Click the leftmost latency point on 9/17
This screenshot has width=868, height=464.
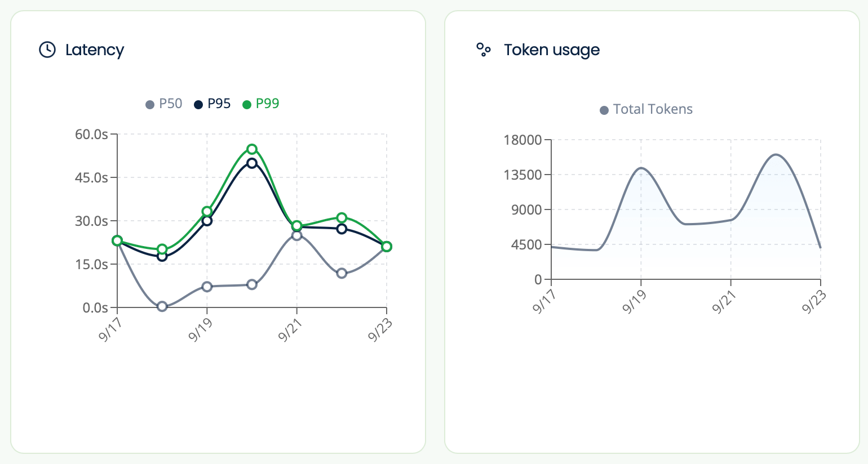[x=117, y=240]
